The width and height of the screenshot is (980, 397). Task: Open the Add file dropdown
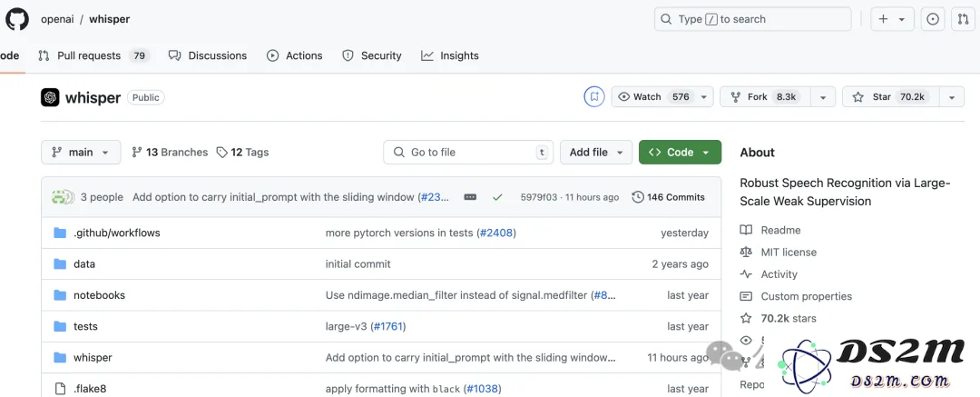click(x=596, y=152)
